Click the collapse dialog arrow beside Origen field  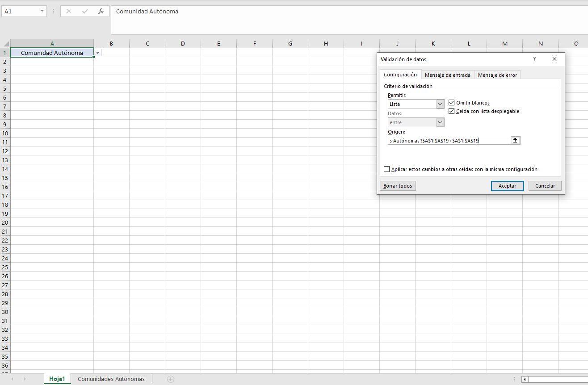[515, 140]
